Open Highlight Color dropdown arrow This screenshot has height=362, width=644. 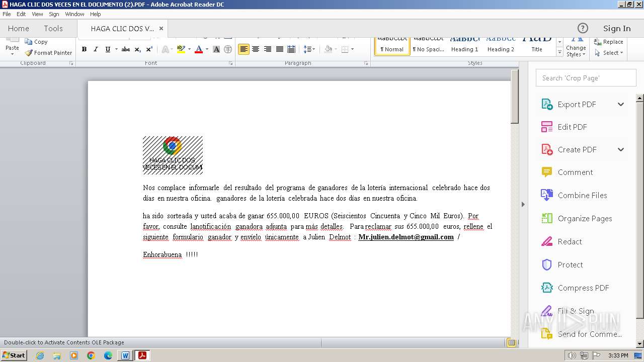[189, 49]
